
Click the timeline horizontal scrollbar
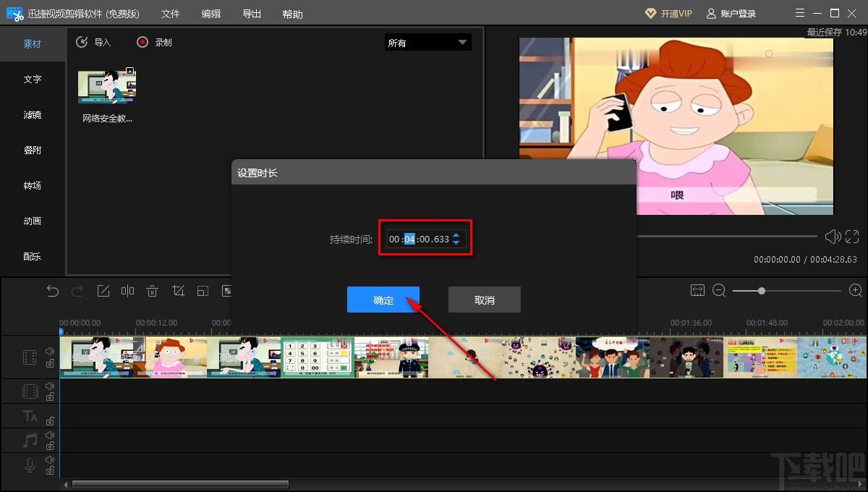181,485
